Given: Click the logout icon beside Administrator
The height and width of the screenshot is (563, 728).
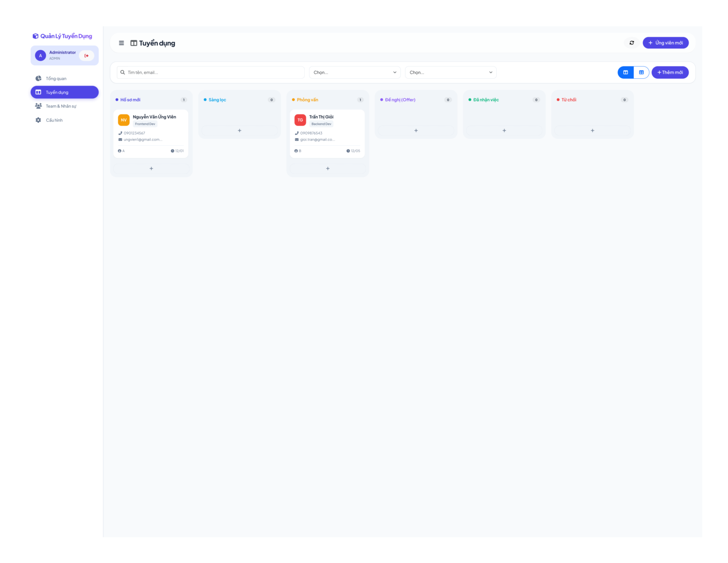Looking at the screenshot, I should [x=86, y=55].
